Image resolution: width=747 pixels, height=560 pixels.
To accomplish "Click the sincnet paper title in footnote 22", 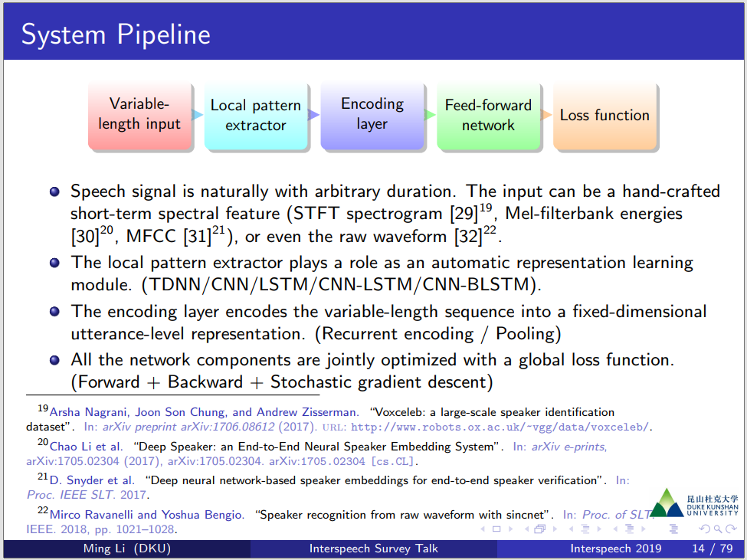I will (405, 515).
